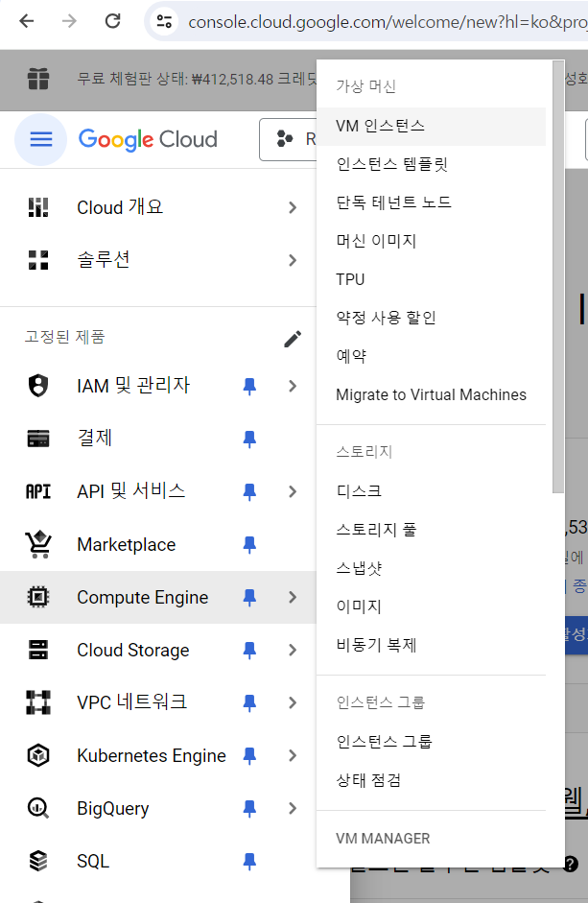588x903 pixels.
Task: Expand VPC 네트워크 submenu chevron
Action: pos(293,703)
